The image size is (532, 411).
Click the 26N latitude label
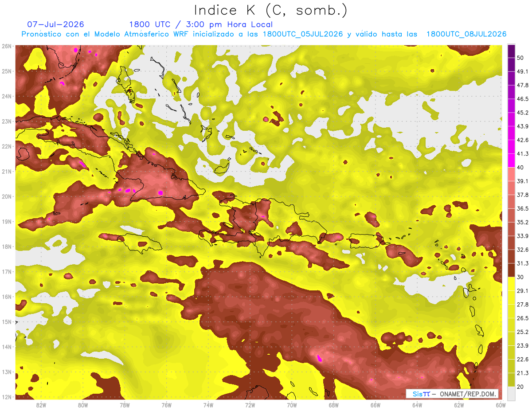coord(6,46)
